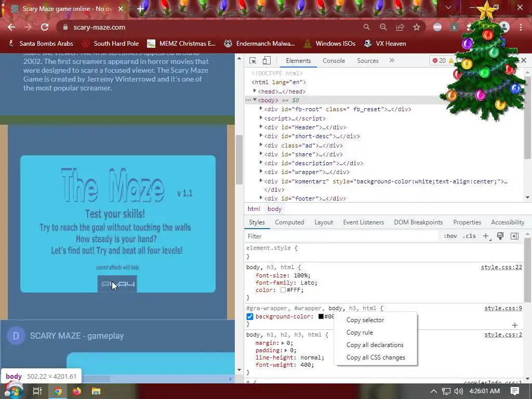This screenshot has height=399, width=532.
Task: Toggle the :hov element state panel
Action: [450, 236]
